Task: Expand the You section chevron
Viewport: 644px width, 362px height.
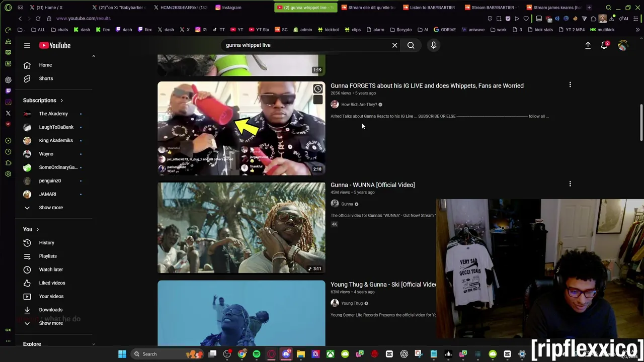Action: point(37,229)
